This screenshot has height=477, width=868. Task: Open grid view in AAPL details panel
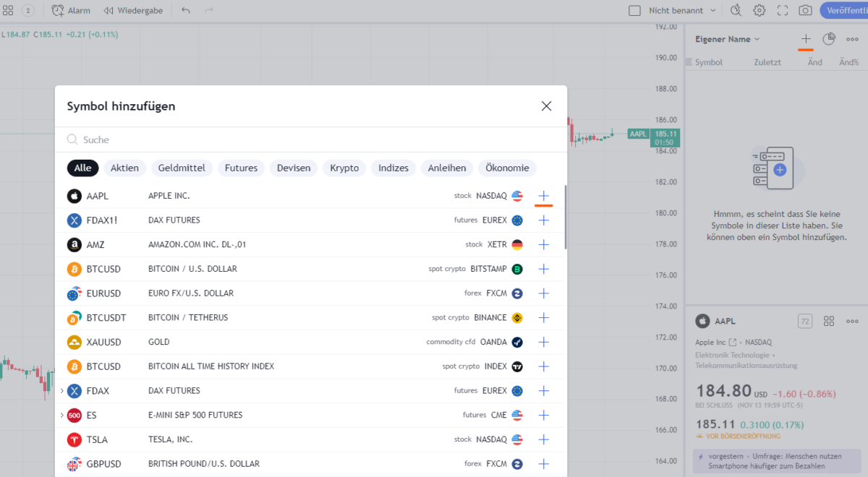click(829, 321)
